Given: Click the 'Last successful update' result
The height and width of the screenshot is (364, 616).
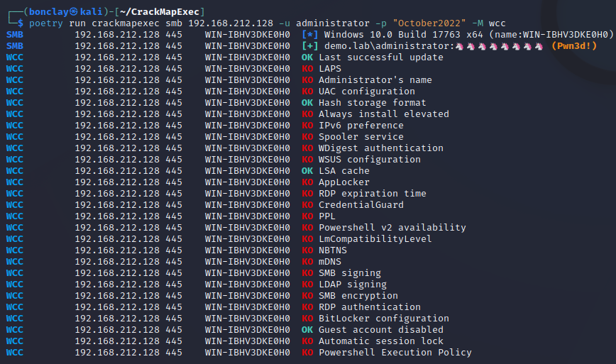Looking at the screenshot, I should pyautogui.click(x=381, y=57).
